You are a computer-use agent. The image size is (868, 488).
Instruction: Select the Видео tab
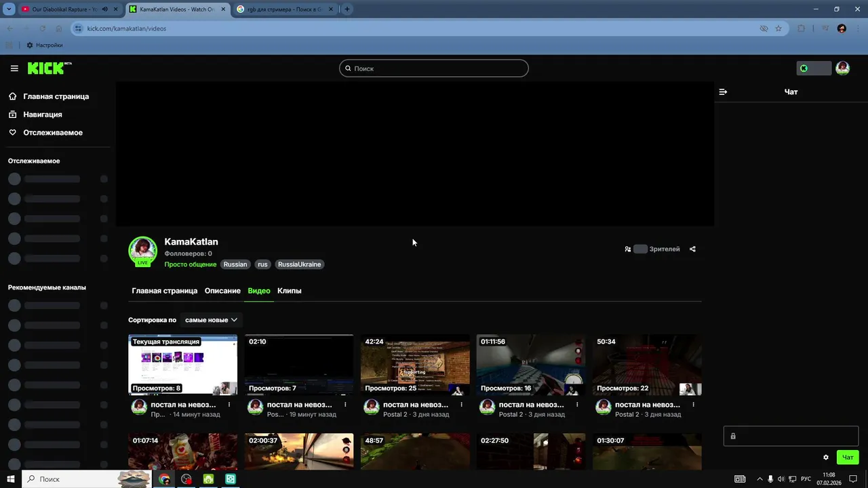[259, 291]
